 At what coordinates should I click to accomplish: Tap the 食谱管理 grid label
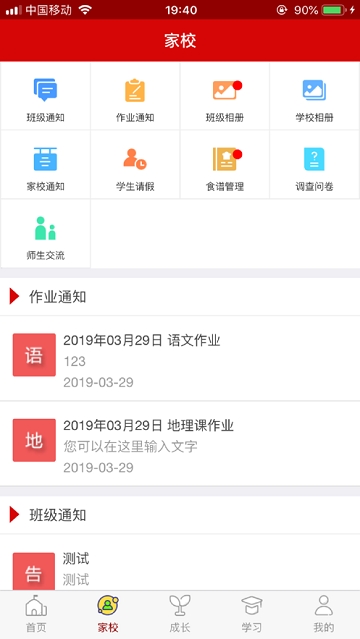click(x=225, y=187)
